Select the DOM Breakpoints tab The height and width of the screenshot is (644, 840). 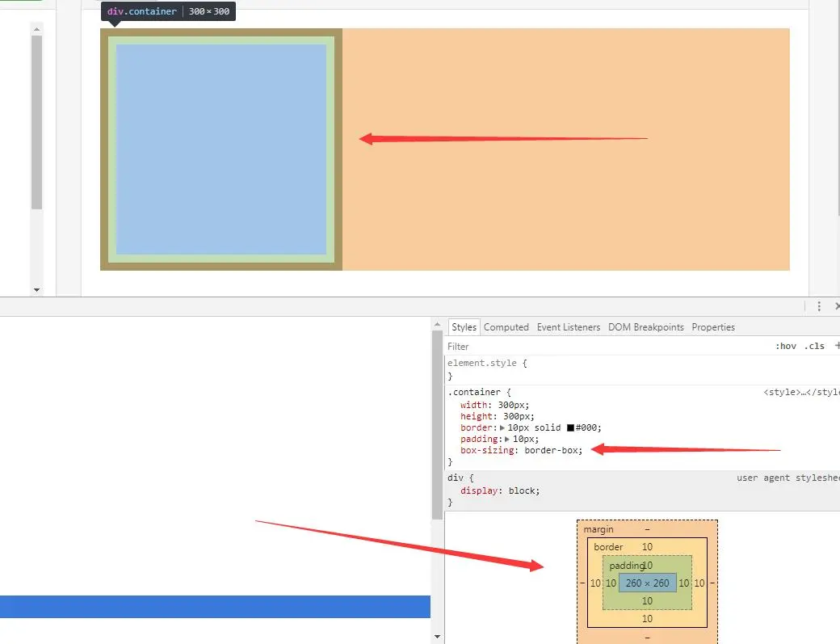point(645,327)
